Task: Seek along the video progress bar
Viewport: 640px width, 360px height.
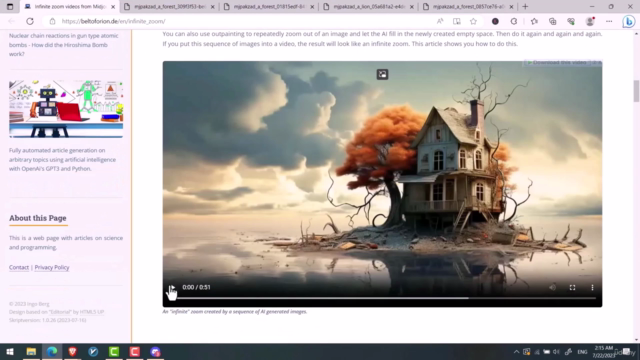Action: (382, 298)
